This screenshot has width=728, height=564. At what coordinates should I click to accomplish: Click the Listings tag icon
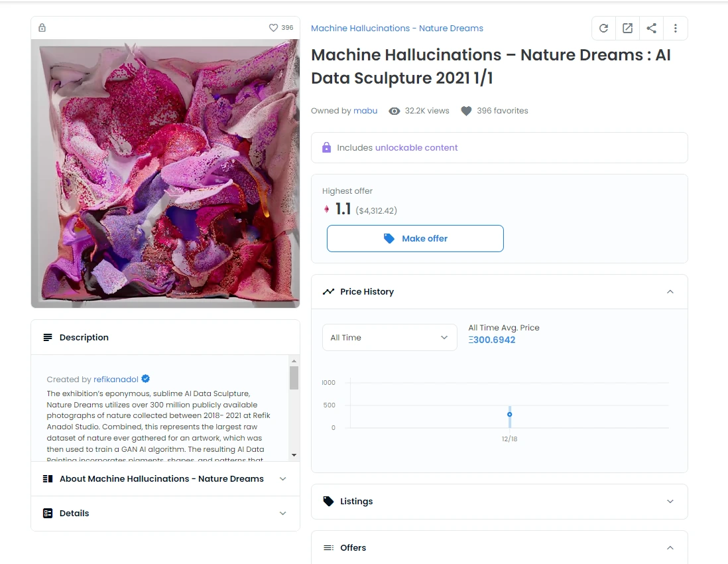(x=328, y=501)
